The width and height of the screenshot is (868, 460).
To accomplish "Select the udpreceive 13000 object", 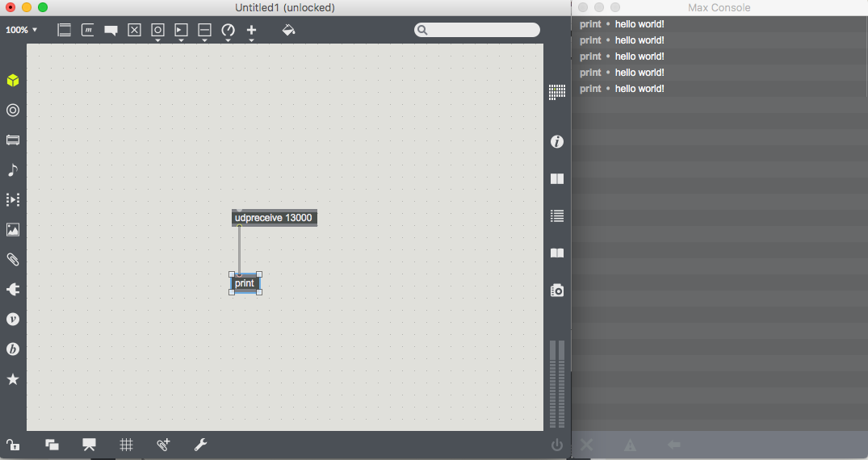I will [274, 218].
